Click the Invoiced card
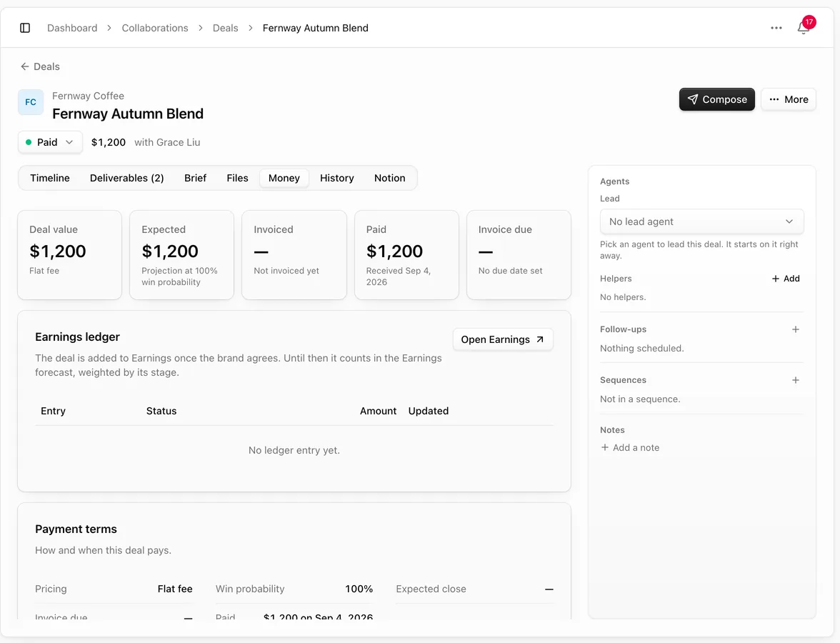Screen dimensions: 840x643 click(294, 255)
